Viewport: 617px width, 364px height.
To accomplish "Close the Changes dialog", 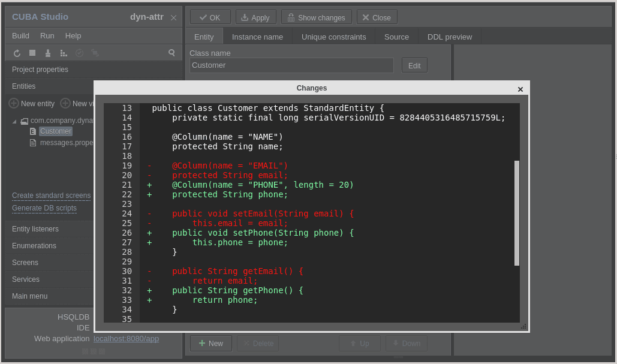I will [x=520, y=89].
